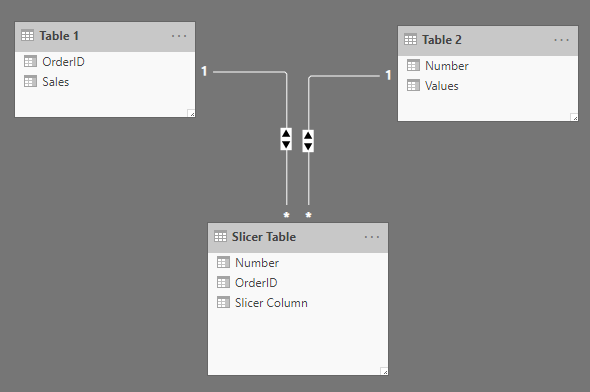Select the Values field in Table 2
Screen dimensions: 590x392
pos(488,86)
